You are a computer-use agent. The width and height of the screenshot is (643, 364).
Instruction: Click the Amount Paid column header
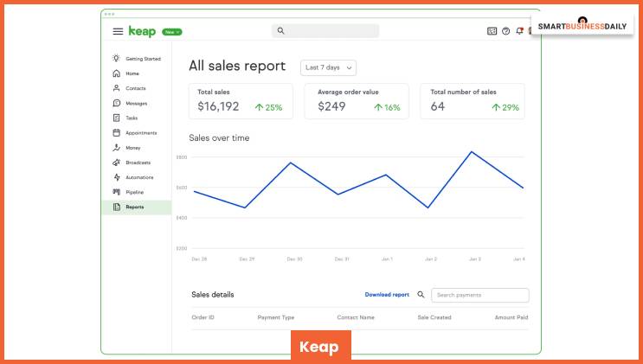point(511,317)
